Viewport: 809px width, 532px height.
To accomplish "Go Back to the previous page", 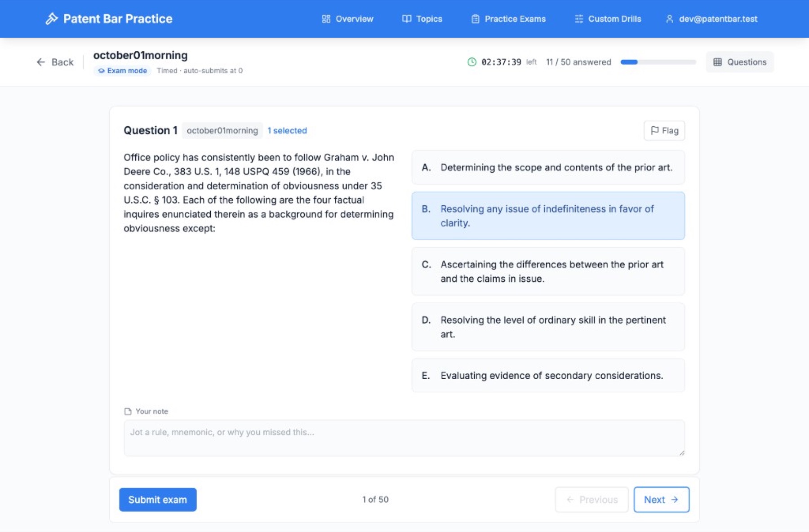I will (55, 62).
